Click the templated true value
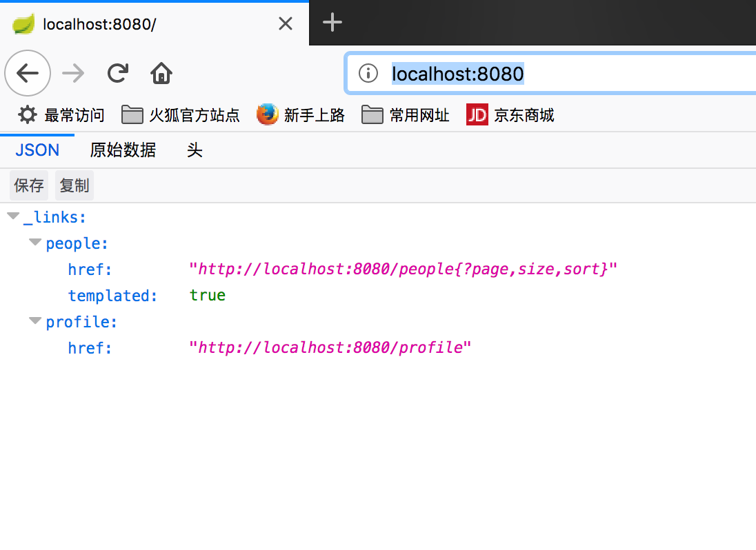756x550 pixels. pos(208,295)
